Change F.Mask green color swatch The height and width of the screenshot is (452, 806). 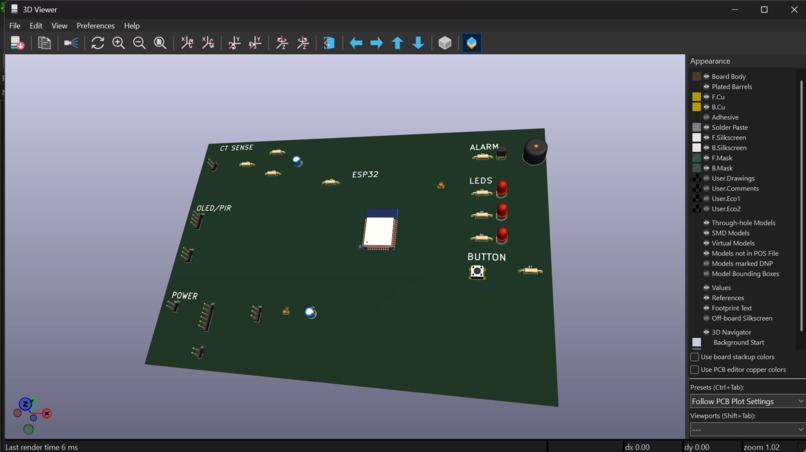tap(697, 158)
